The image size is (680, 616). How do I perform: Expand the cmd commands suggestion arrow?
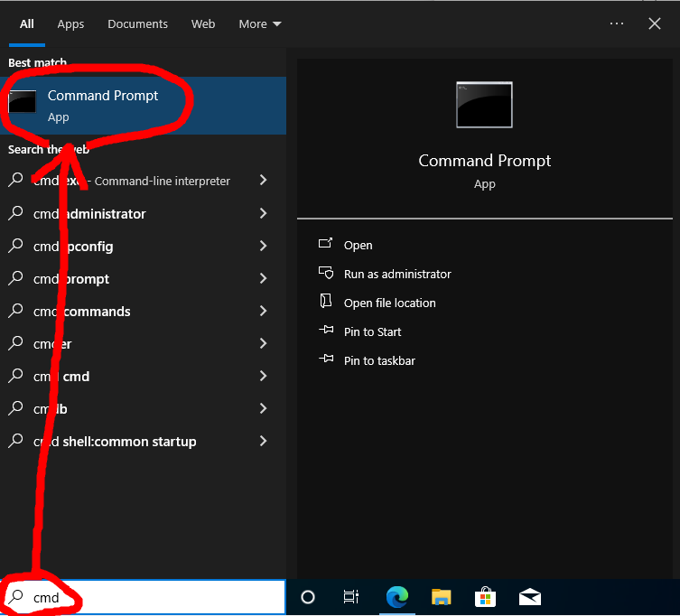tap(263, 311)
